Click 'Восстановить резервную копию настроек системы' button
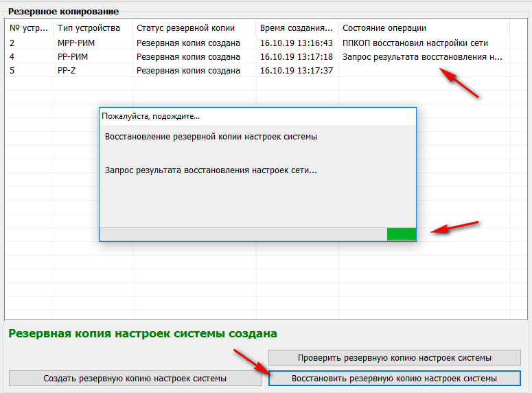Image resolution: width=532 pixels, height=393 pixels. coord(394,378)
